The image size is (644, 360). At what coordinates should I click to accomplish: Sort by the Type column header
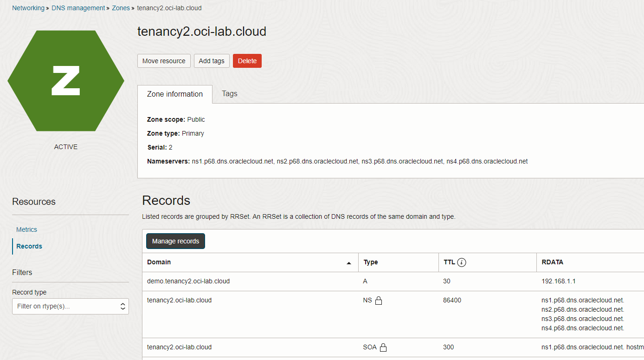click(x=371, y=262)
